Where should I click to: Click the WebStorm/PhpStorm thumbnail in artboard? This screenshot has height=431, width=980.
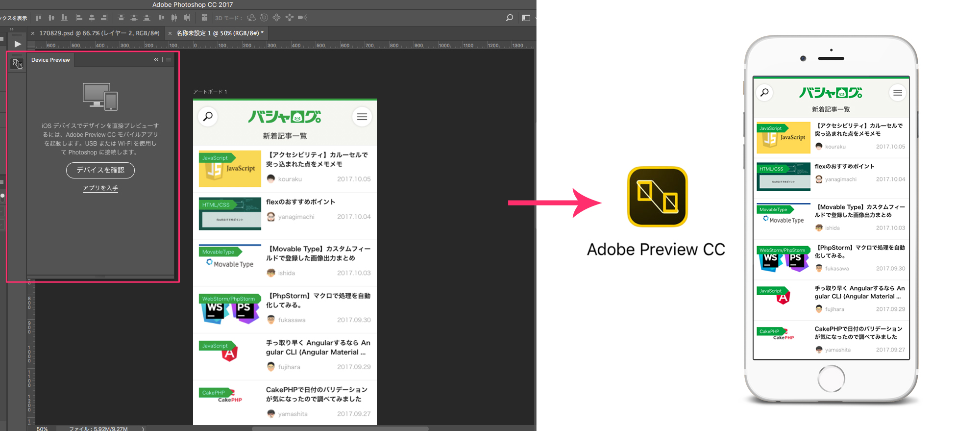coord(230,309)
